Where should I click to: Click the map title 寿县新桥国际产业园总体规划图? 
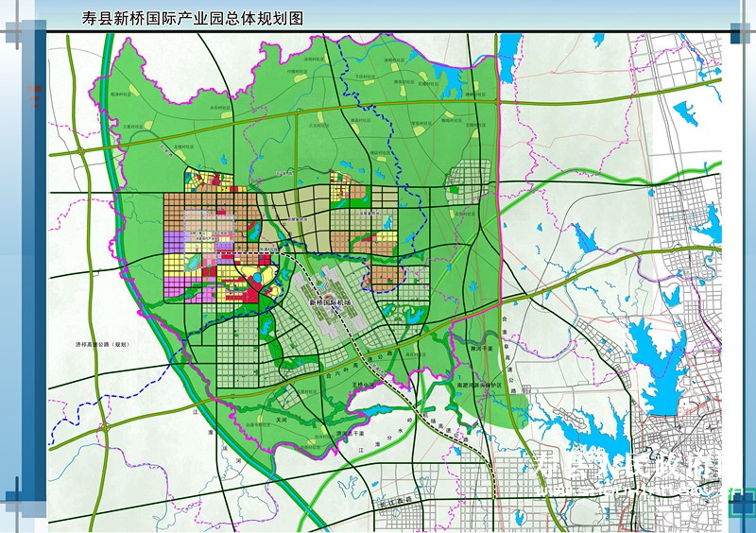185,18
